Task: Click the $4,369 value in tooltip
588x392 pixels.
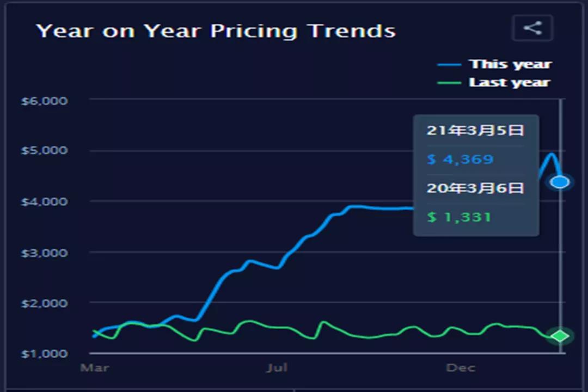Action: (460, 160)
